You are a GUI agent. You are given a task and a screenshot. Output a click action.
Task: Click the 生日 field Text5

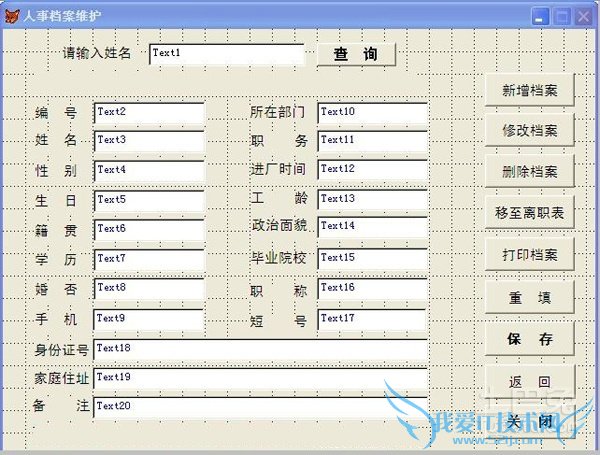point(149,200)
